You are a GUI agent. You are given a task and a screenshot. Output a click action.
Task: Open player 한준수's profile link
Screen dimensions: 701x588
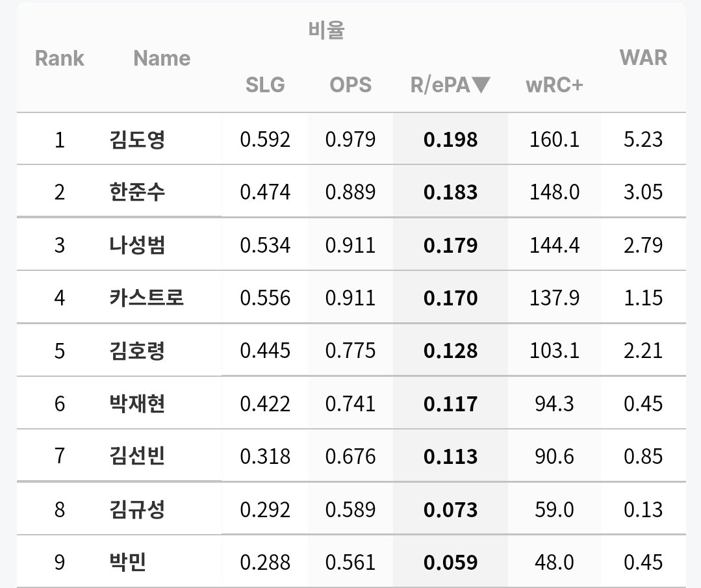pyautogui.click(x=137, y=192)
